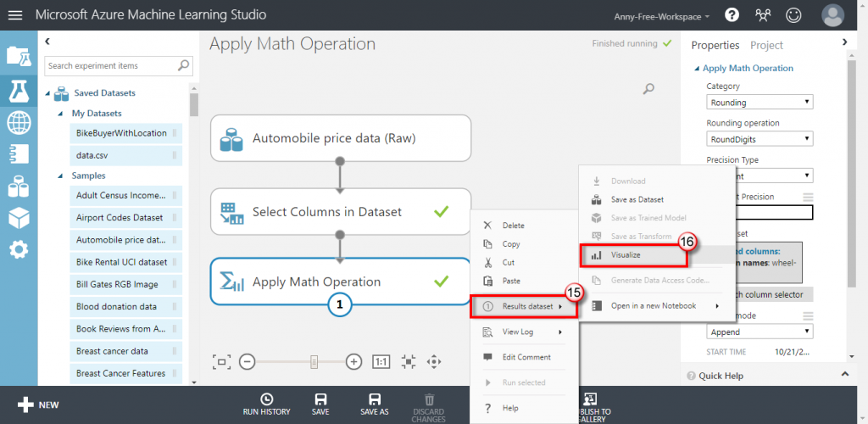Viewport: 868px width, 424px height.
Task: Click the Run History button
Action: click(x=266, y=404)
